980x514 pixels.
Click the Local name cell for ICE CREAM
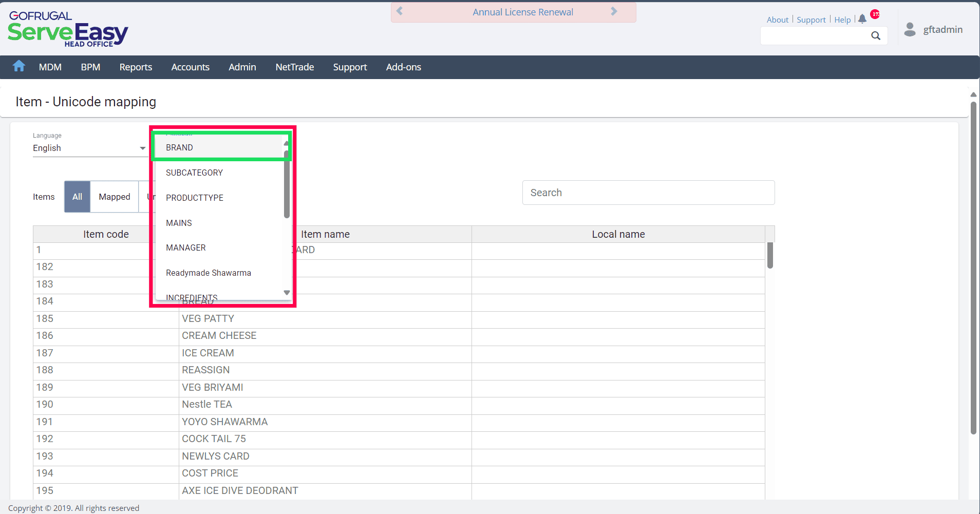pyautogui.click(x=618, y=353)
